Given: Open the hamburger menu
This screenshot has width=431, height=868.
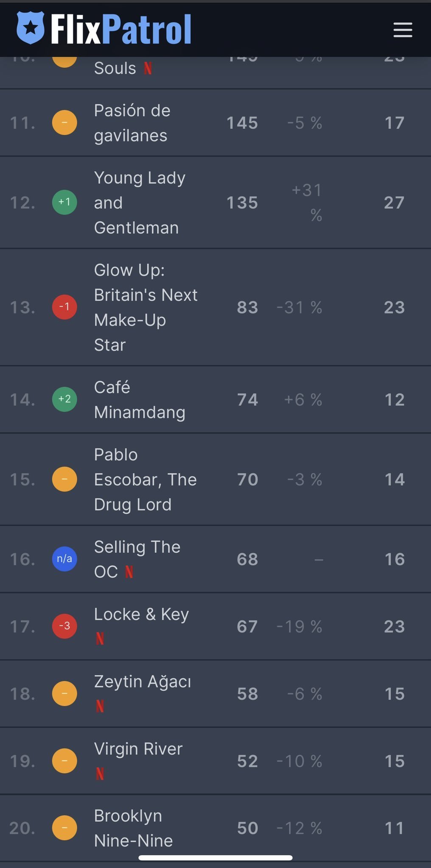Looking at the screenshot, I should 403,30.
